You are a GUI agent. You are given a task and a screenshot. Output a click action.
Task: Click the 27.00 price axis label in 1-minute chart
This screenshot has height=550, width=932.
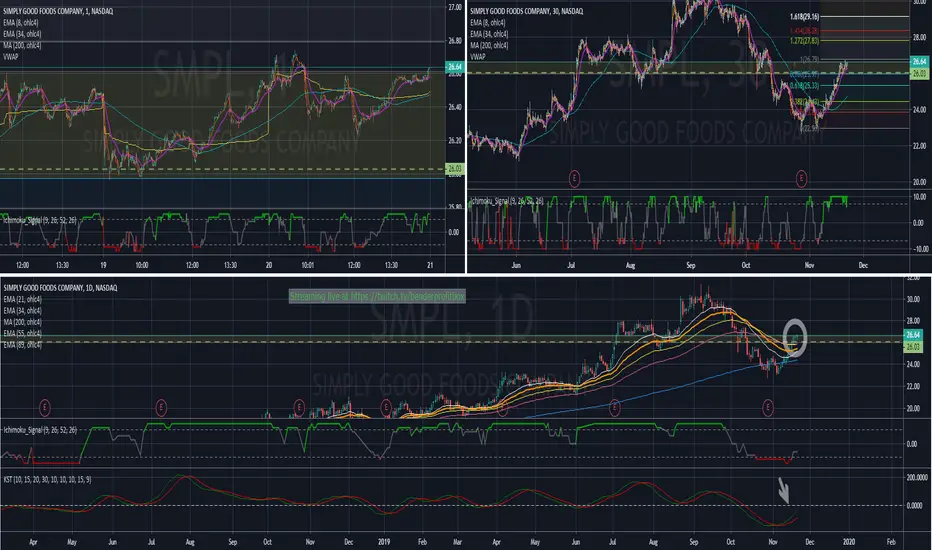tap(455, 7)
